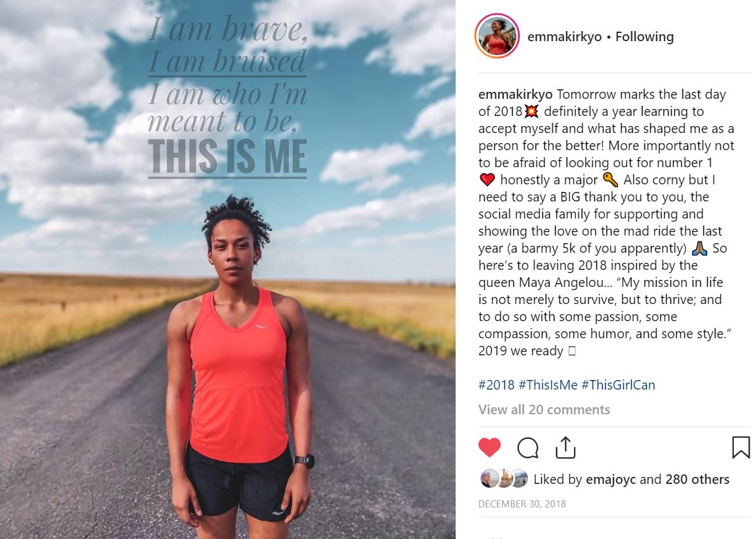Toggle the Following button in header
Viewport: 756px width, 539px height.
click(x=644, y=37)
